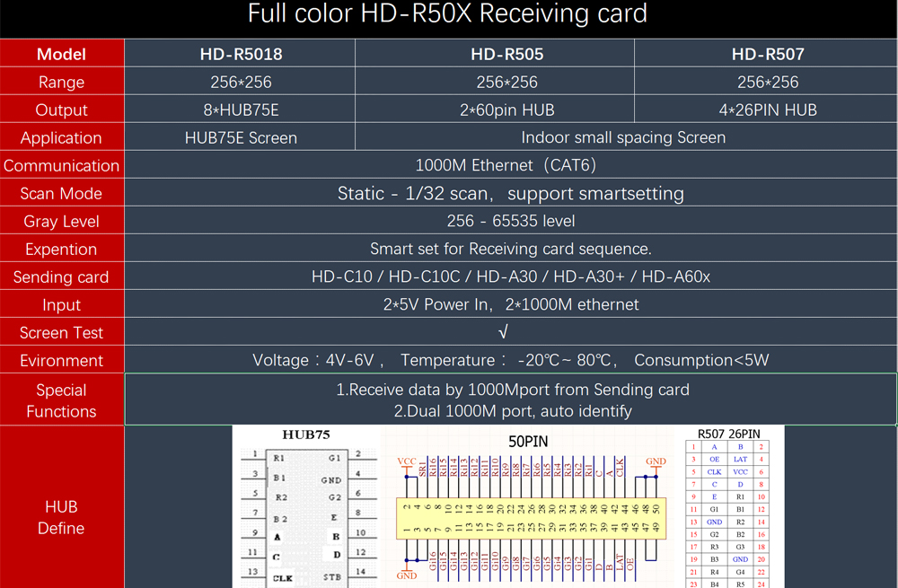Select the '50PIN' diagram heading
This screenshot has width=898, height=588.
tap(528, 442)
